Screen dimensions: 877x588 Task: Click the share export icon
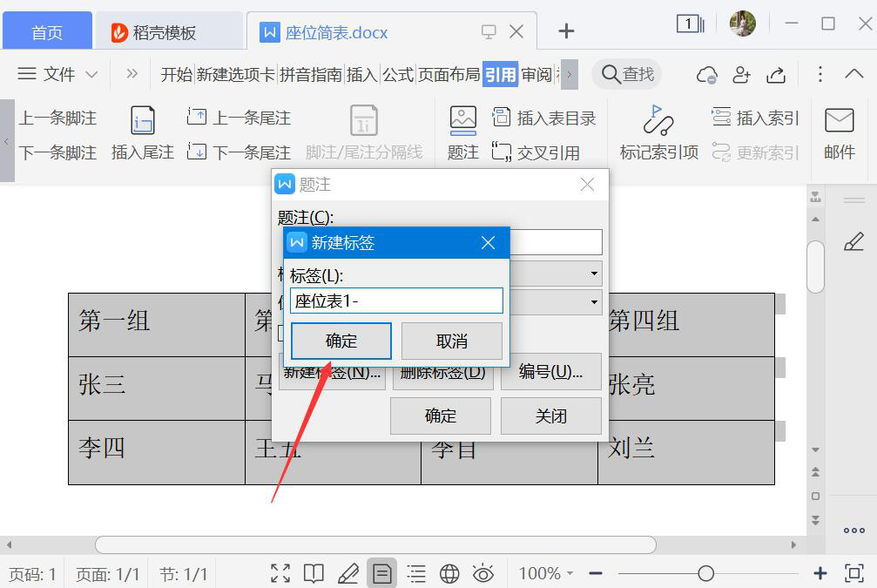776,74
